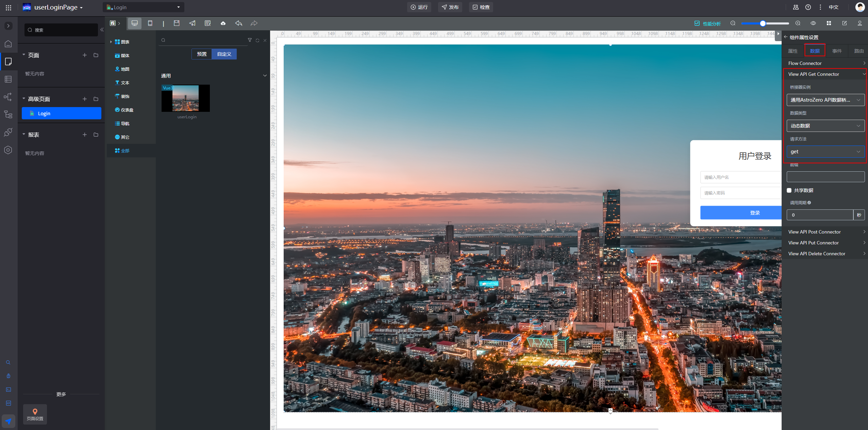
Task: Click the save icon in the toolbar
Action: pyautogui.click(x=177, y=23)
